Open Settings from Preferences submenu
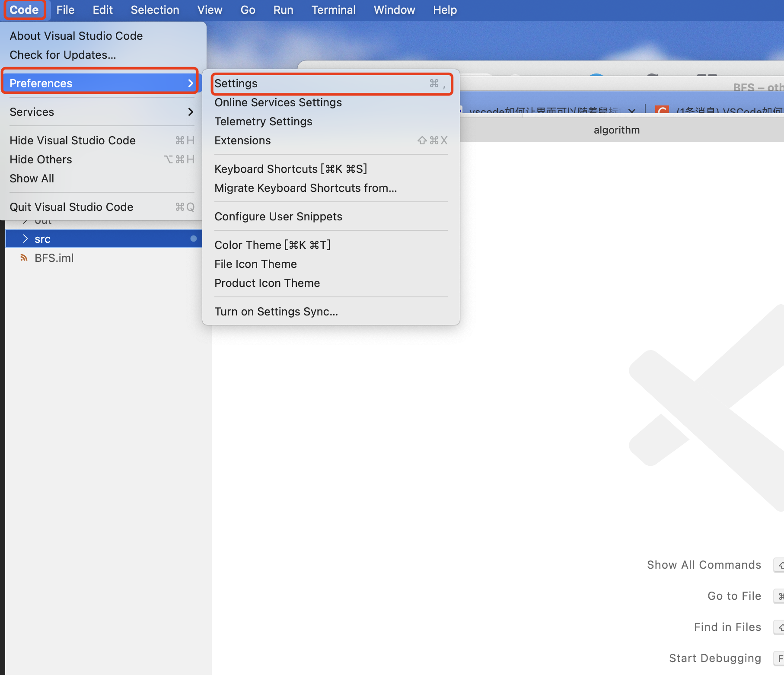The image size is (784, 675). tap(331, 83)
